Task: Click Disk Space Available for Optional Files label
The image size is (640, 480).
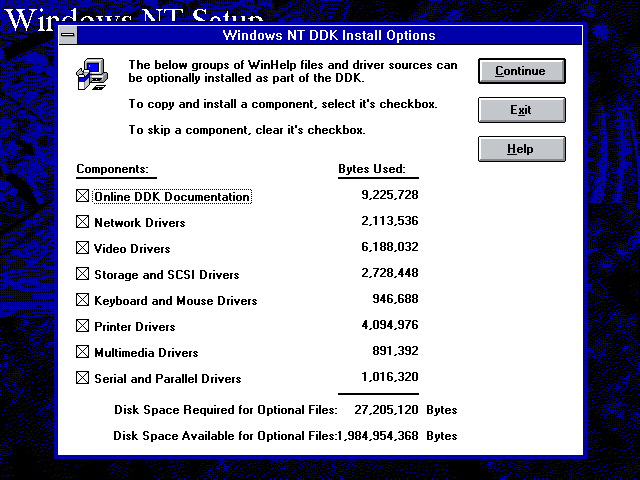Action: click(x=224, y=436)
